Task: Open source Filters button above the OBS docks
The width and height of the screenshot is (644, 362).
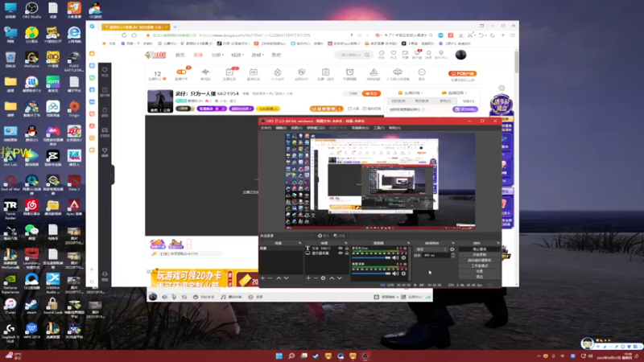Action: point(339,236)
